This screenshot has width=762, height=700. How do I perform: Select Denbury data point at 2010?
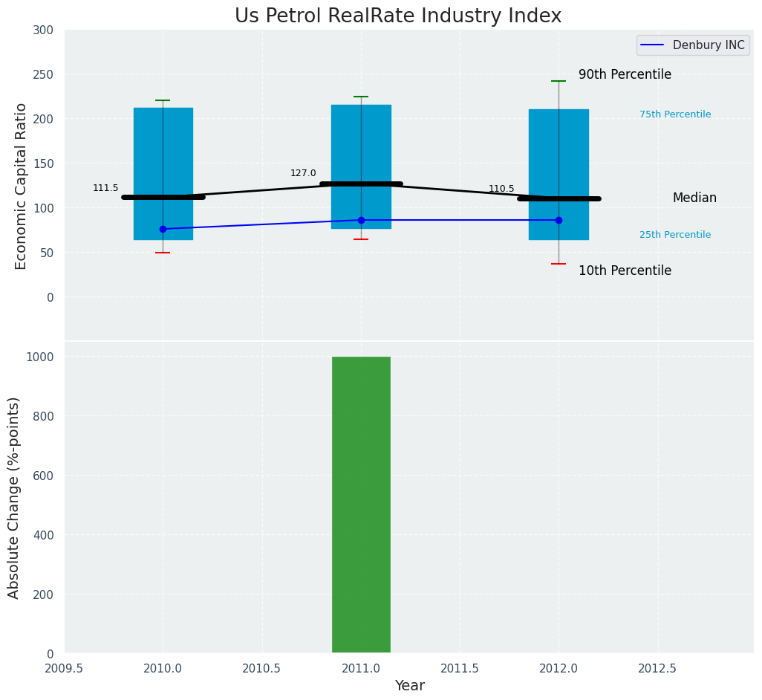tap(163, 229)
